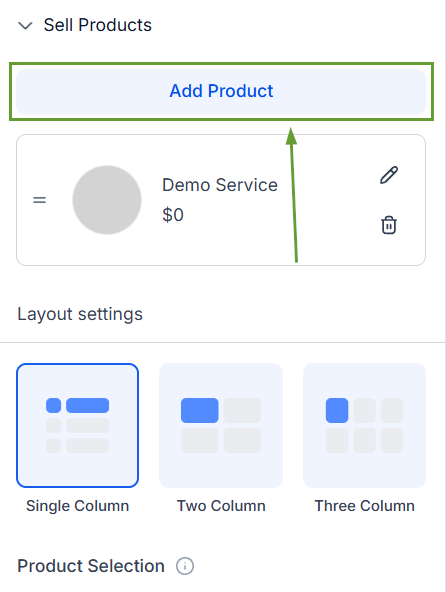Click the Single Column caption
This screenshot has width=446, height=592.
77,506
